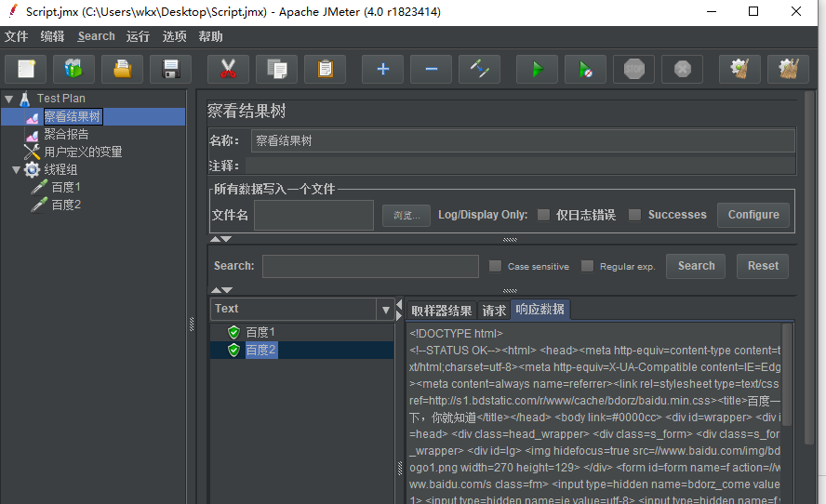Open the 运行 menu
Screen dimensions: 826x504
[138, 36]
